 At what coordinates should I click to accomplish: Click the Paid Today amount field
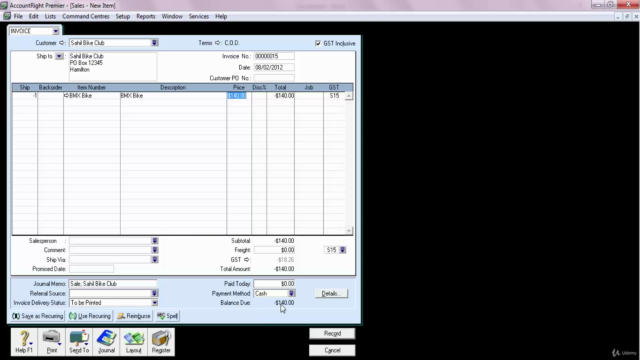(274, 284)
